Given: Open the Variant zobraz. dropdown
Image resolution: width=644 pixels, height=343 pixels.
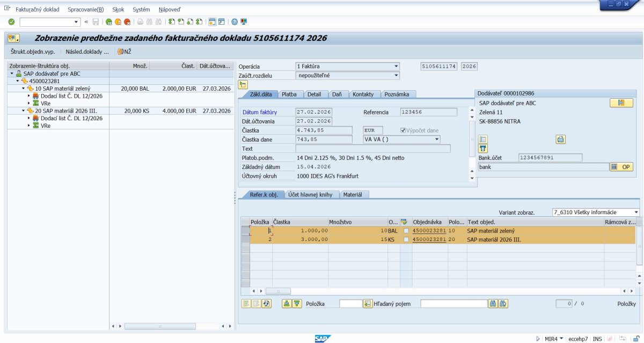Looking at the screenshot, I should [636, 212].
